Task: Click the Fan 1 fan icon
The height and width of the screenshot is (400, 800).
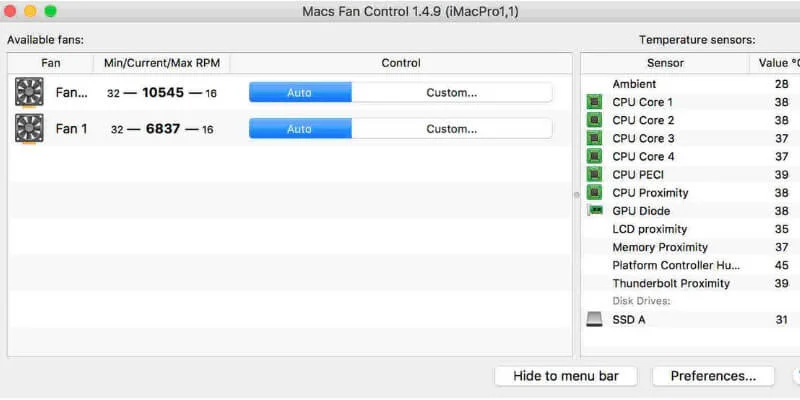Action: 29,129
